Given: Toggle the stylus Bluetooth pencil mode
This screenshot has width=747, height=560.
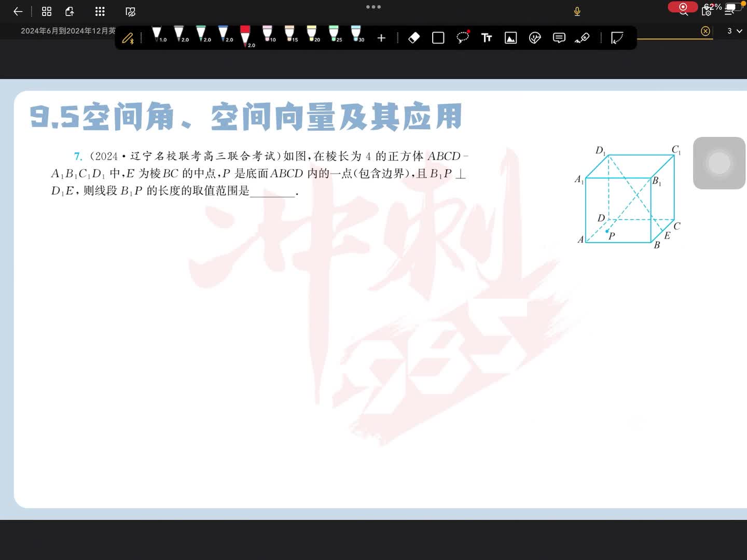Looking at the screenshot, I should coord(128,38).
